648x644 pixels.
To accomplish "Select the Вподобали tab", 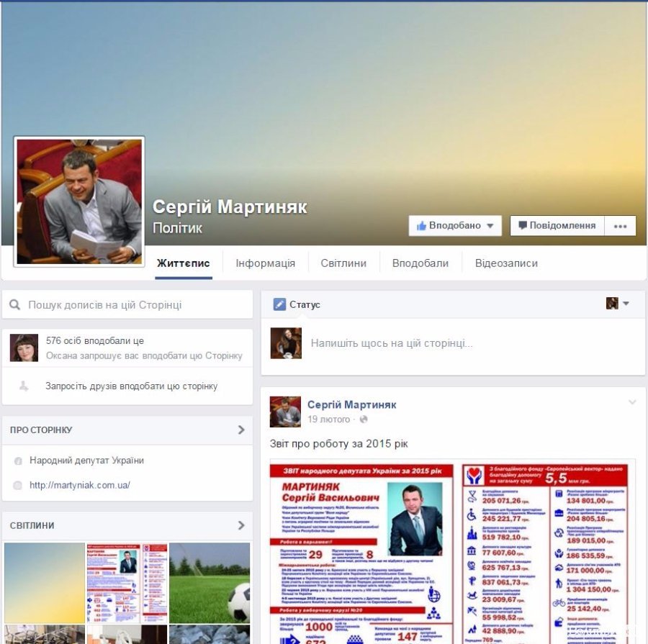I will coord(420,263).
